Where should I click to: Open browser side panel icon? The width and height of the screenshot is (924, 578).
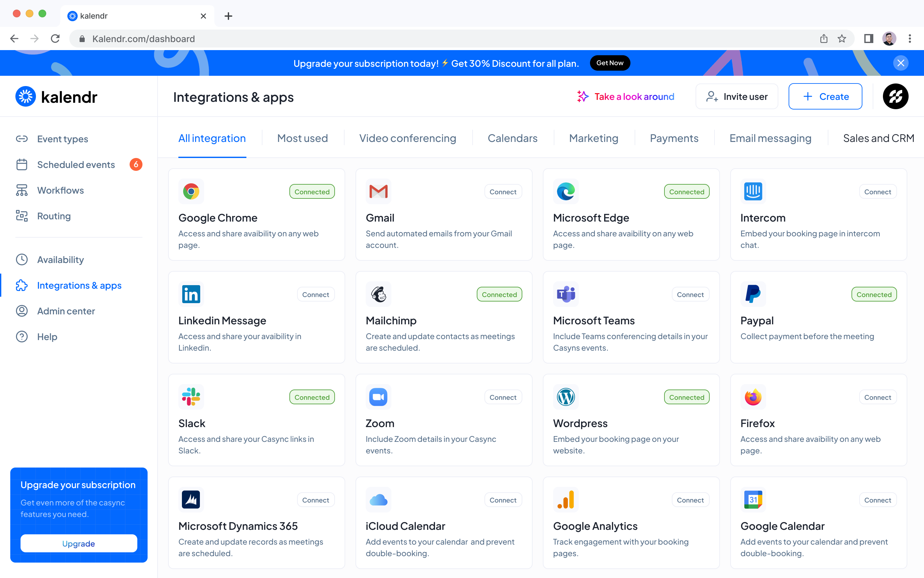pos(868,39)
